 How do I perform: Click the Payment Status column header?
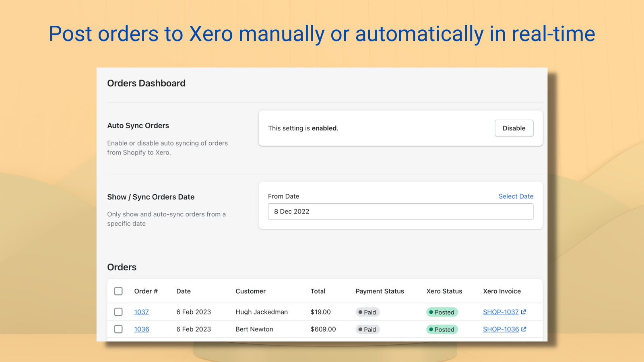pos(380,291)
